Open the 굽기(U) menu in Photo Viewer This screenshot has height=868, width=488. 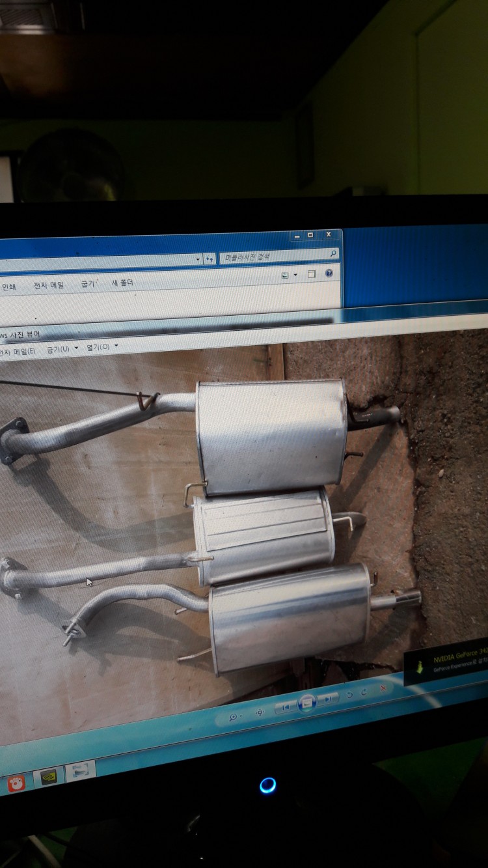pos(62,349)
